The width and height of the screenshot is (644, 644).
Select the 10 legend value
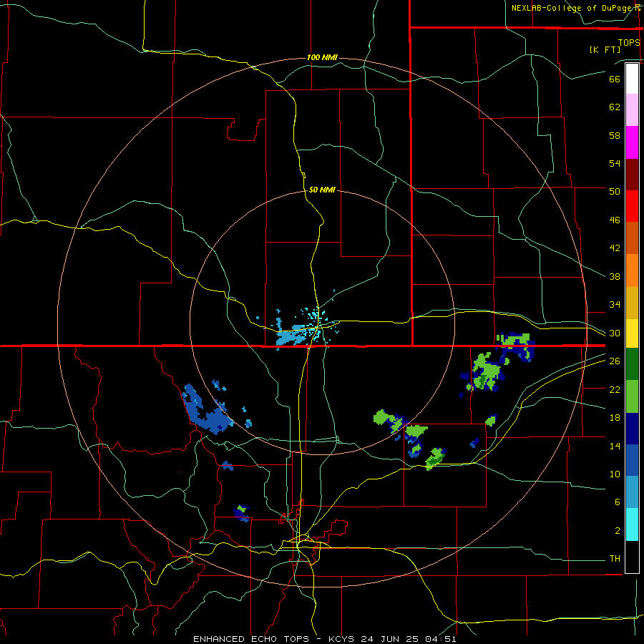615,474
